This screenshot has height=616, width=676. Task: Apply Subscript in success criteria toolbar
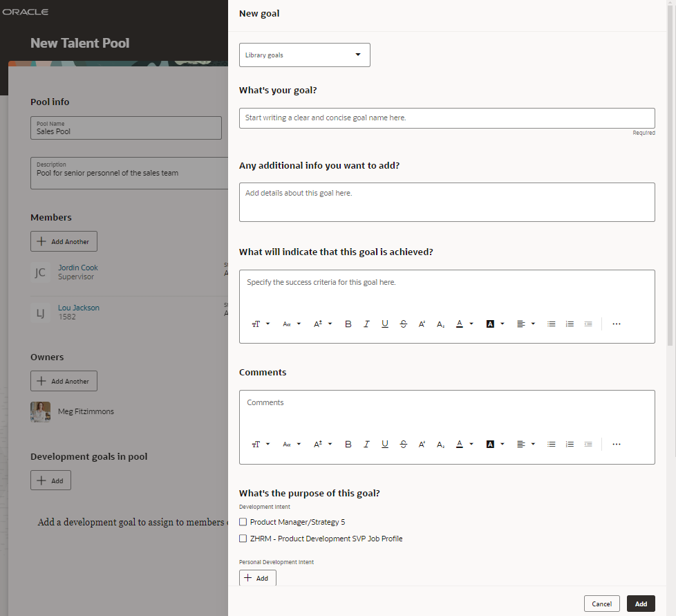coord(440,324)
